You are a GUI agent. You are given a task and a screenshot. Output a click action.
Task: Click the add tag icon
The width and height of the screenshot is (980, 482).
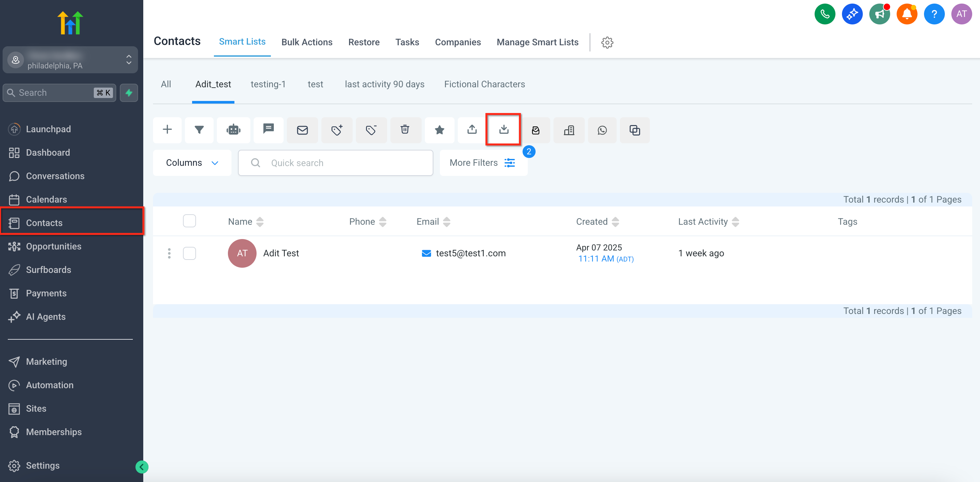coord(337,130)
